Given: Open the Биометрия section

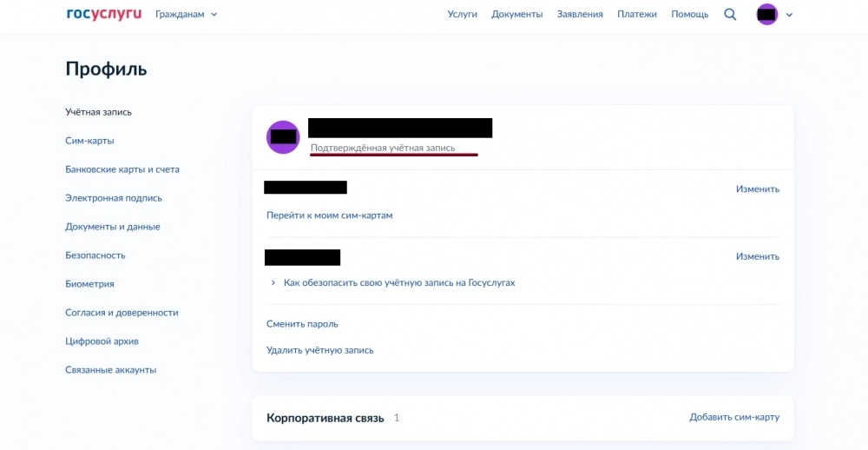Looking at the screenshot, I should coord(89,284).
